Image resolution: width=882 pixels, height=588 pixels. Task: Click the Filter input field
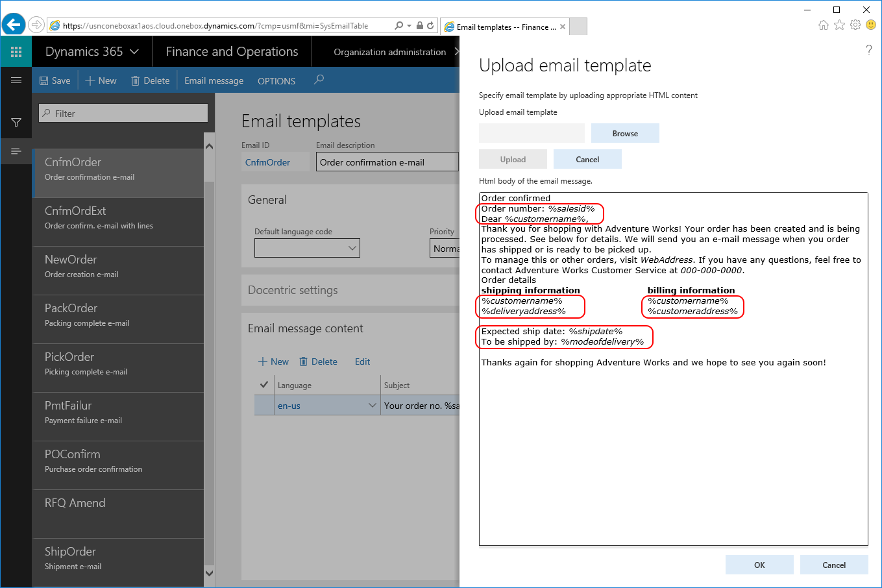tap(123, 113)
